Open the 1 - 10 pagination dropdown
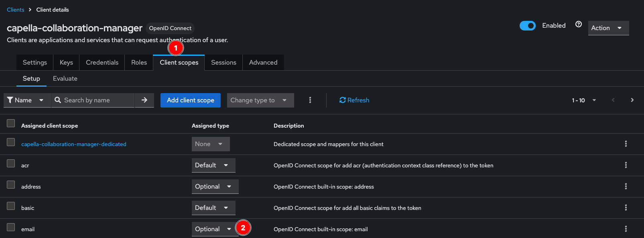The image size is (644, 238). coord(584,100)
